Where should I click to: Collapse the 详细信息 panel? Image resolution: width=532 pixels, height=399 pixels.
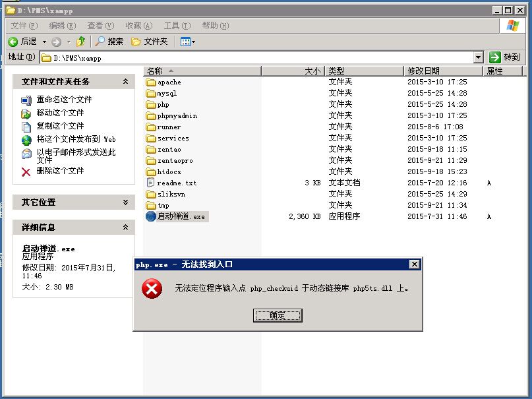pos(125,227)
